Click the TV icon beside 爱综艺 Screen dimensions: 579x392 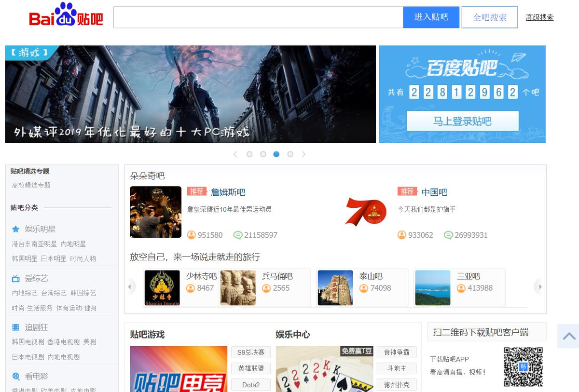[16, 278]
